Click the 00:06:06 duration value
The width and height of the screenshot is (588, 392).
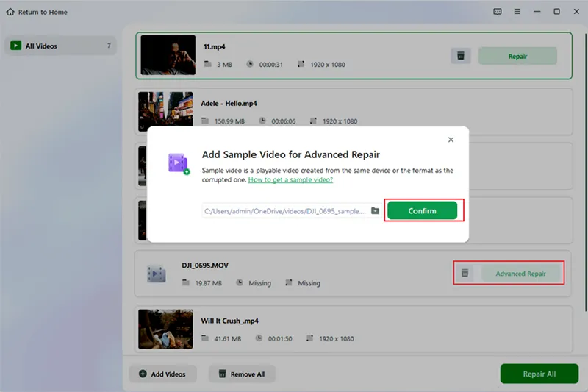pyautogui.click(x=283, y=121)
